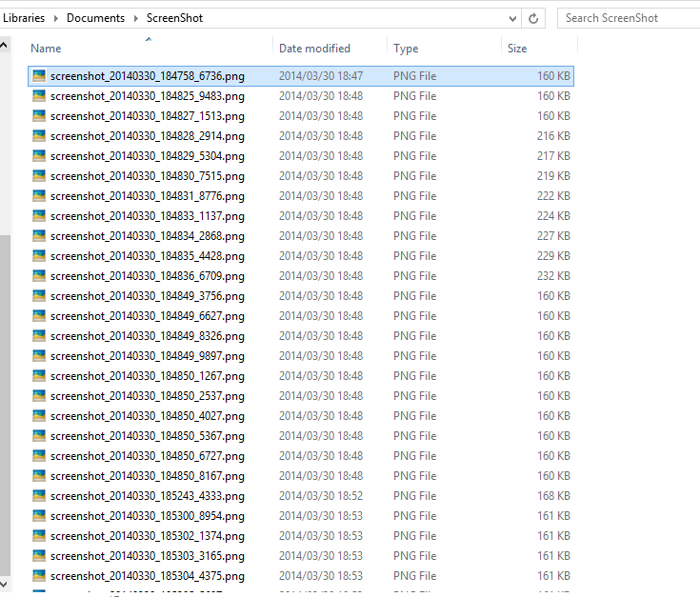Click icon of screenshot_20140330_184849_3756.png
Viewport: 700px width, 597px height.
point(39,296)
